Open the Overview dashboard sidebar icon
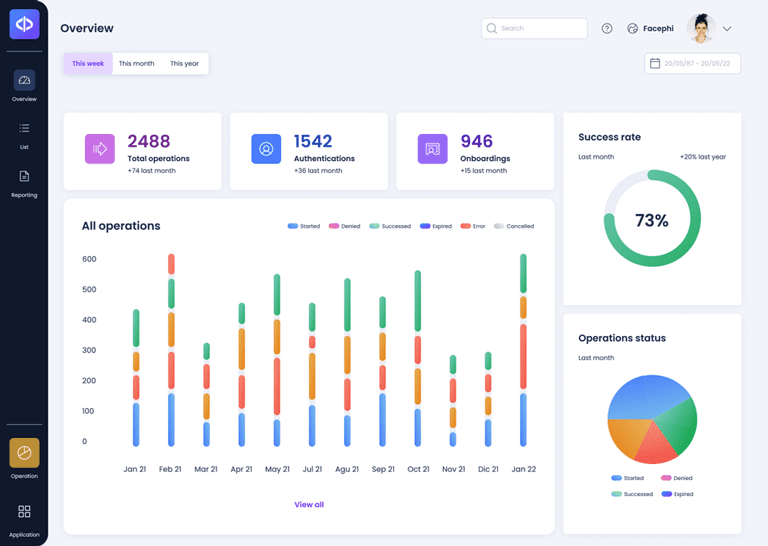This screenshot has width=768, height=546. (24, 80)
